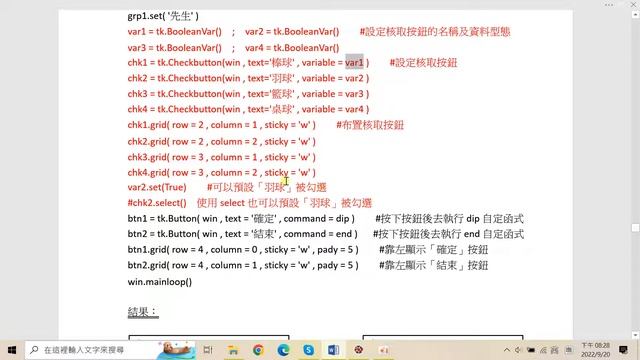Click the win.mainloop() line
This screenshot has width=640, height=360.
click(160, 282)
